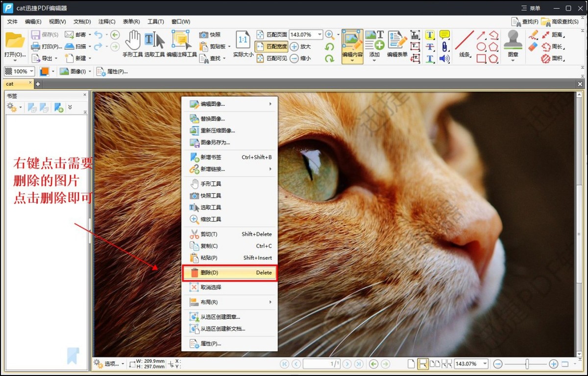Choose Delete (删除) from context menu
Screen dimensions: 588x376
pos(229,273)
